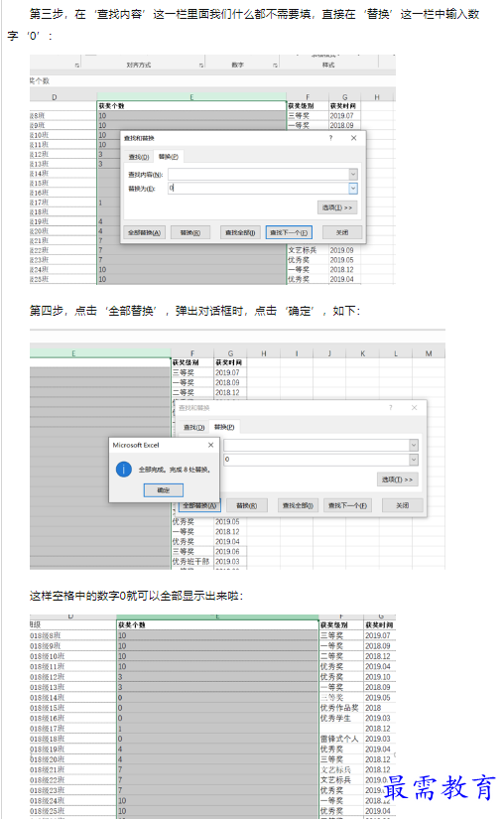Click 关闭 button in step-three dialog
The width and height of the screenshot is (504, 819).
click(x=342, y=232)
